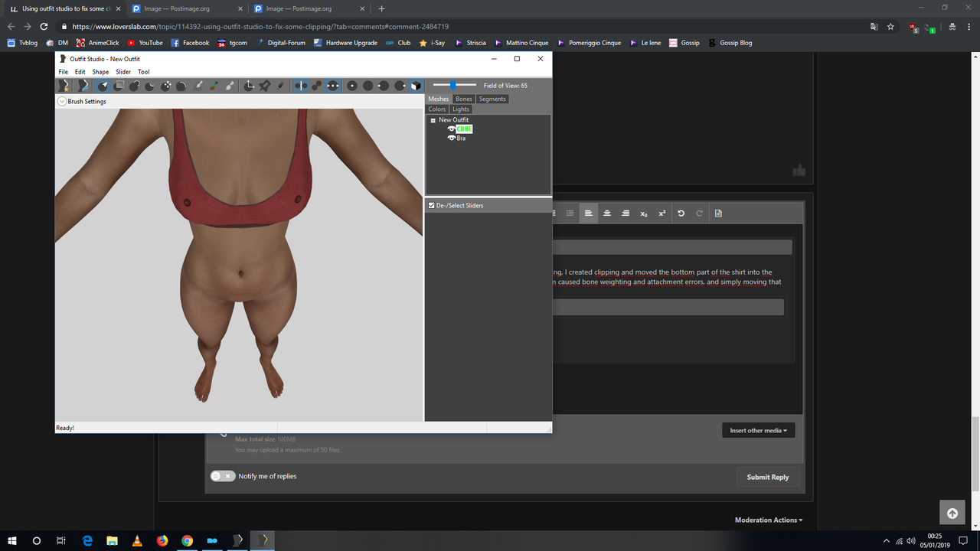Switch to the Segments tab
The image size is (980, 551).
492,99
